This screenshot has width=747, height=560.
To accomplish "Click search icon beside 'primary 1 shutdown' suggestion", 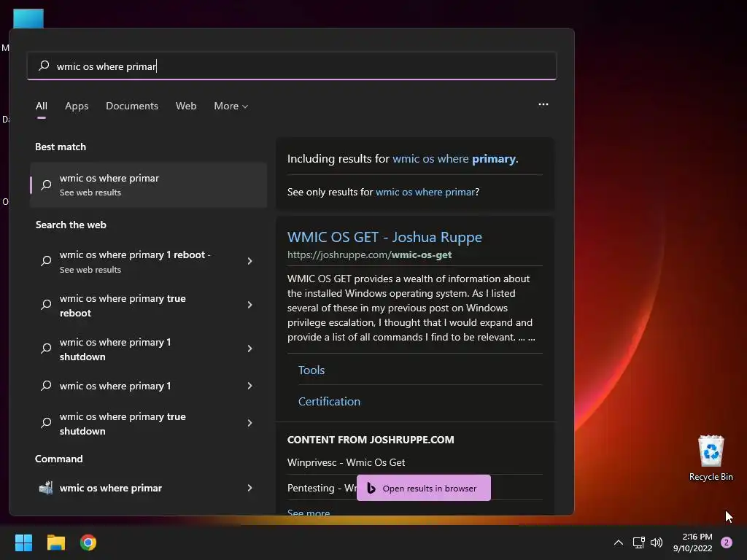I will (46, 349).
